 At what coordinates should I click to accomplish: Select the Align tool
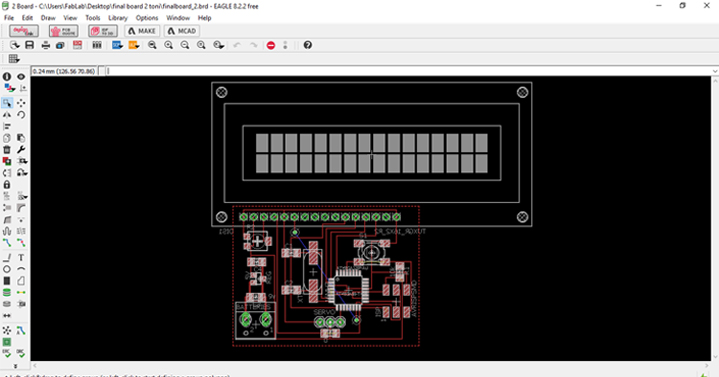pos(7,126)
